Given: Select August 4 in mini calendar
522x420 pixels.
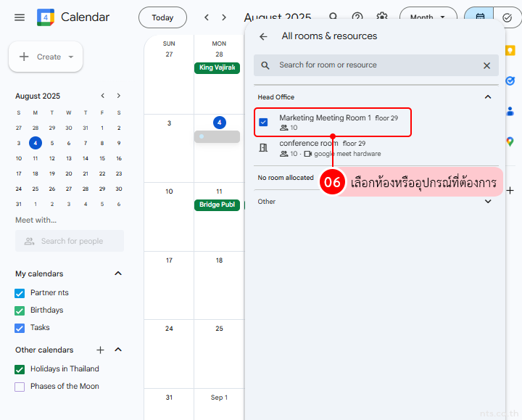Looking at the screenshot, I should click(36, 143).
